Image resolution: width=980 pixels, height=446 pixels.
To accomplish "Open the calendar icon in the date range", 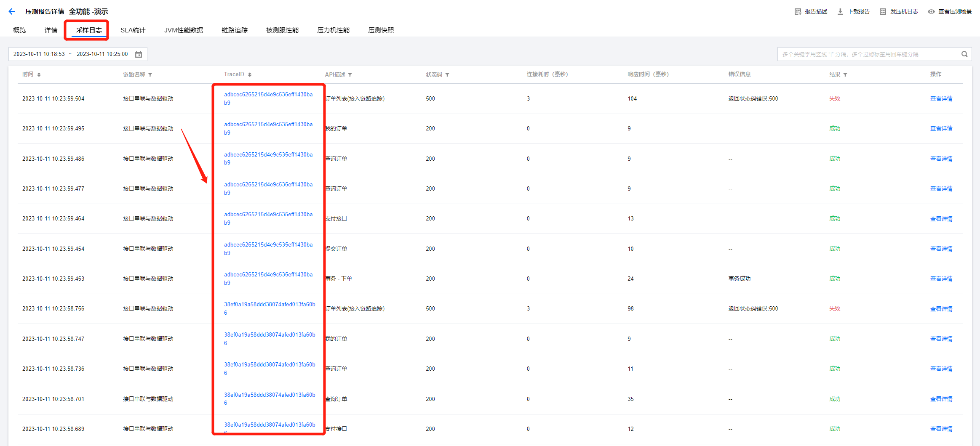I will click(x=139, y=54).
